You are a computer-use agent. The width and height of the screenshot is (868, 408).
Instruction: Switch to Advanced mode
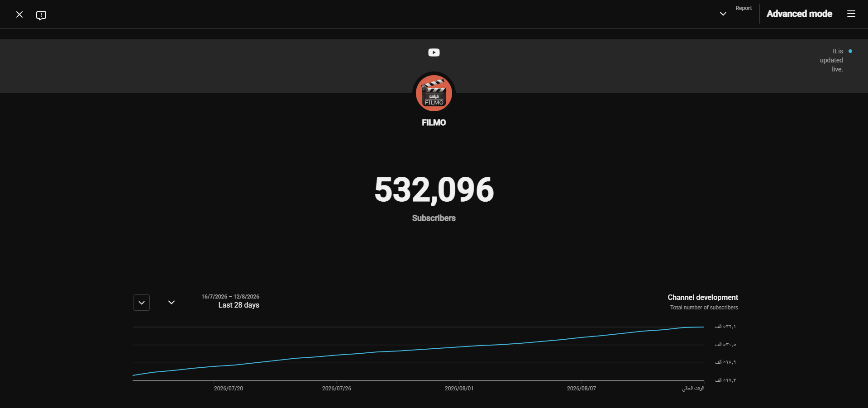point(799,14)
